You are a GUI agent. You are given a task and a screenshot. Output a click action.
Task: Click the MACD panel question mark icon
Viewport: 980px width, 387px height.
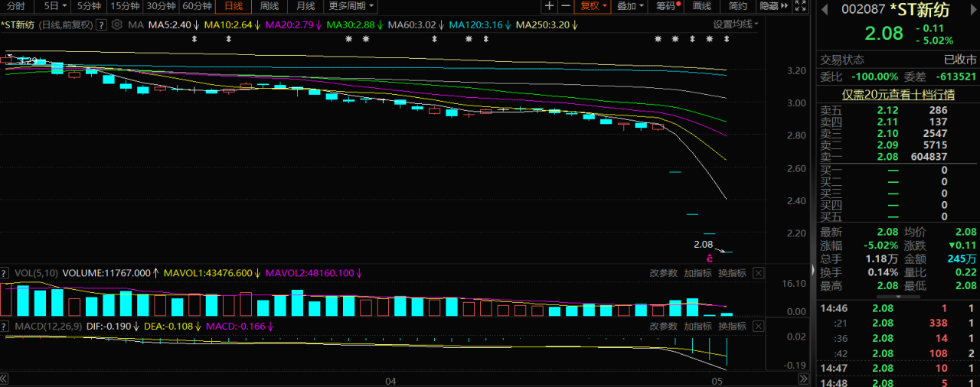tap(5, 327)
